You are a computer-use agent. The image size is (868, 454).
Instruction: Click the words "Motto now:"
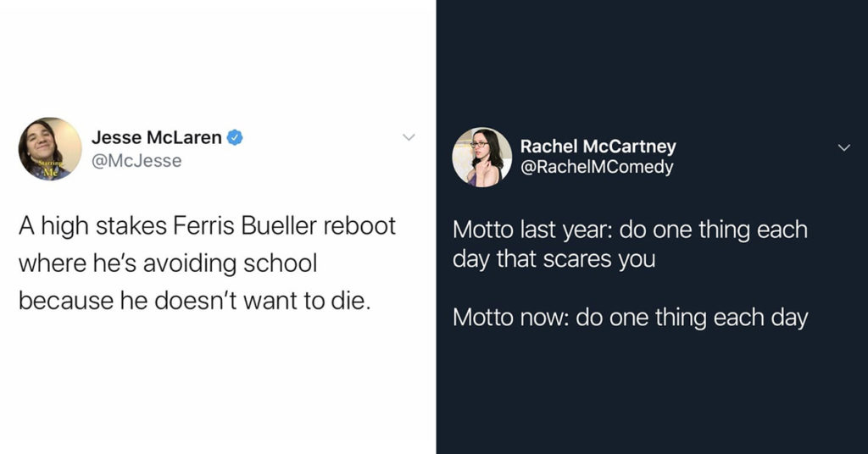[x=509, y=318]
